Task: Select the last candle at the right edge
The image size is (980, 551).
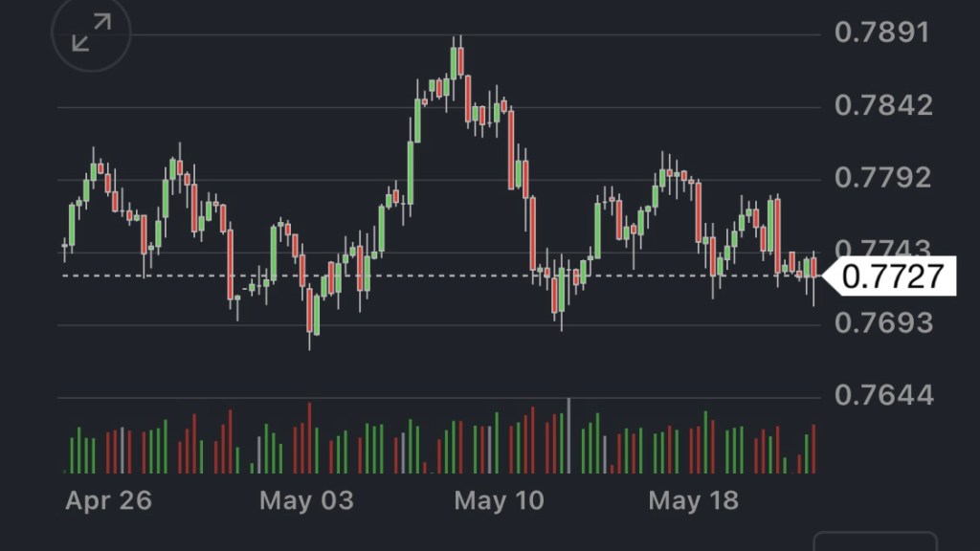Action: (813, 267)
